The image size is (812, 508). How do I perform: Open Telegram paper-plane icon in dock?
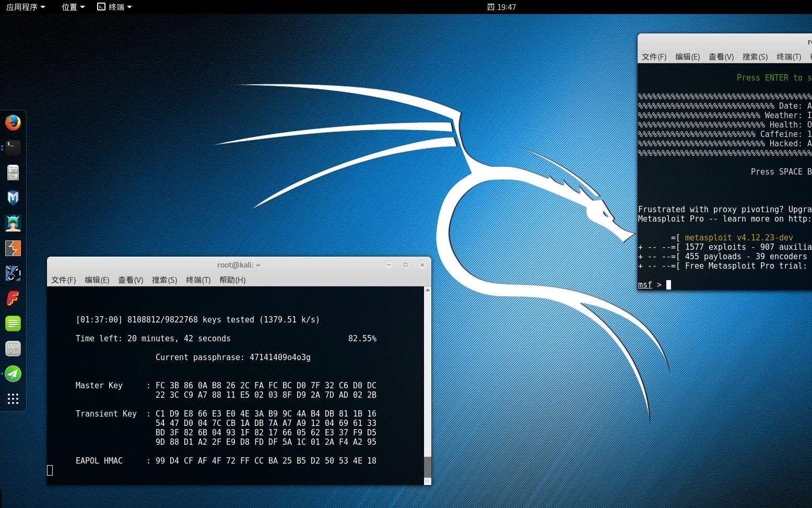pos(13,374)
